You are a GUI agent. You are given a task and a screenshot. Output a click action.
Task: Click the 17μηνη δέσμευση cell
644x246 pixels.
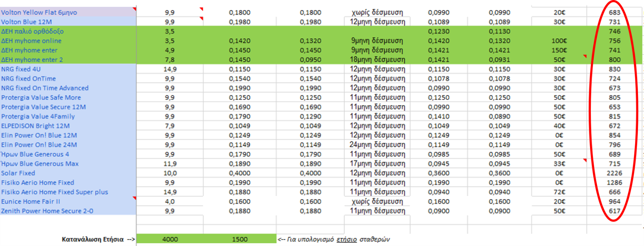point(378,164)
